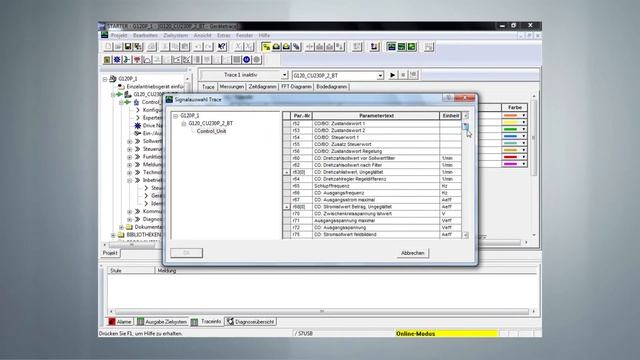The width and height of the screenshot is (640, 360).
Task: Switch to the Bodediagramm tab
Action: click(331, 87)
